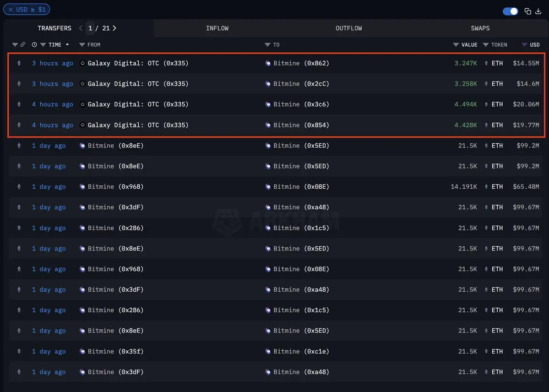This screenshot has height=392, width=549.
Task: Click the Bitmine icon next to (0x35f)
Action: coord(82,351)
